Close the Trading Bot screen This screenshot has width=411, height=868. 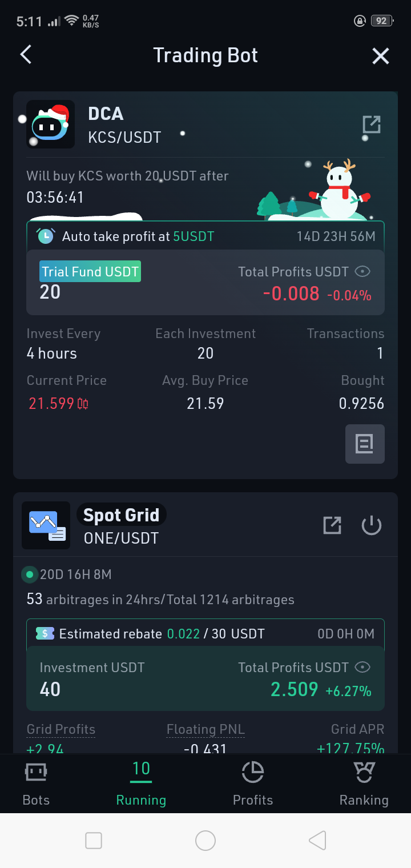coord(381,56)
